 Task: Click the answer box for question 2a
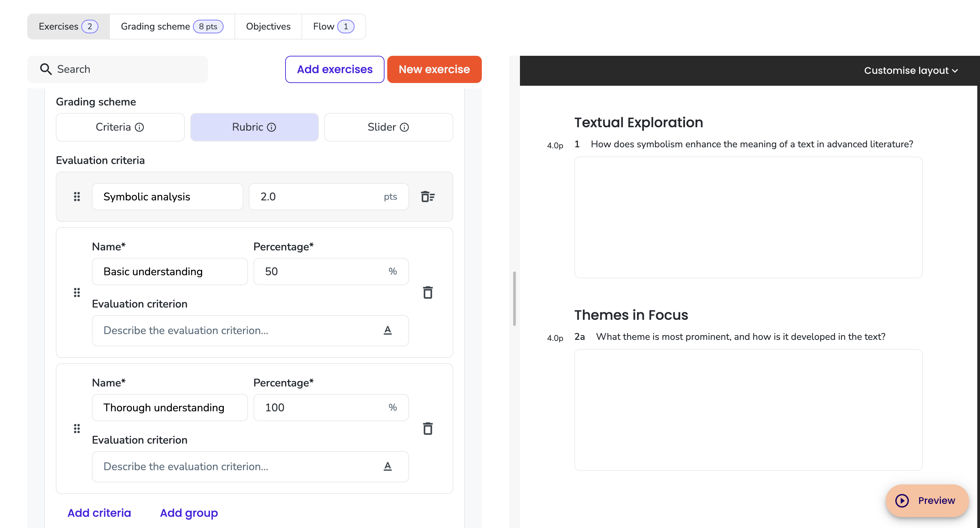tap(748, 410)
